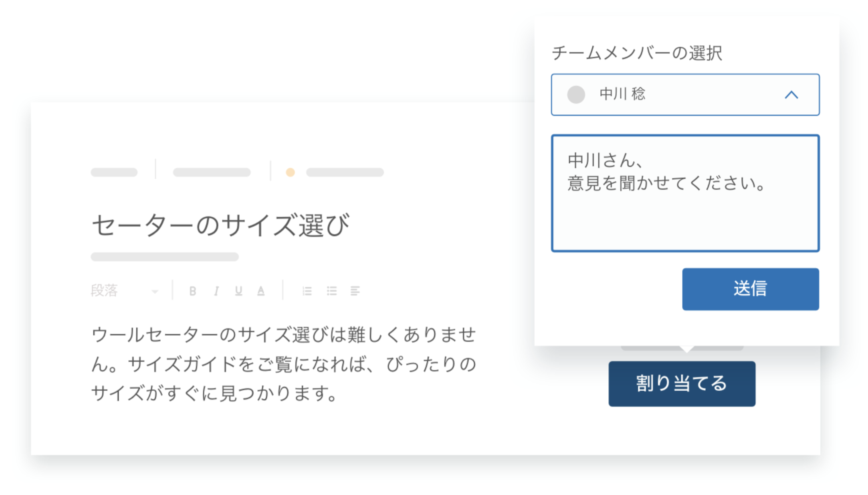The height and width of the screenshot is (495, 868).
Task: Click the gray placeholder bar beside orange dot
Action: 345,172
